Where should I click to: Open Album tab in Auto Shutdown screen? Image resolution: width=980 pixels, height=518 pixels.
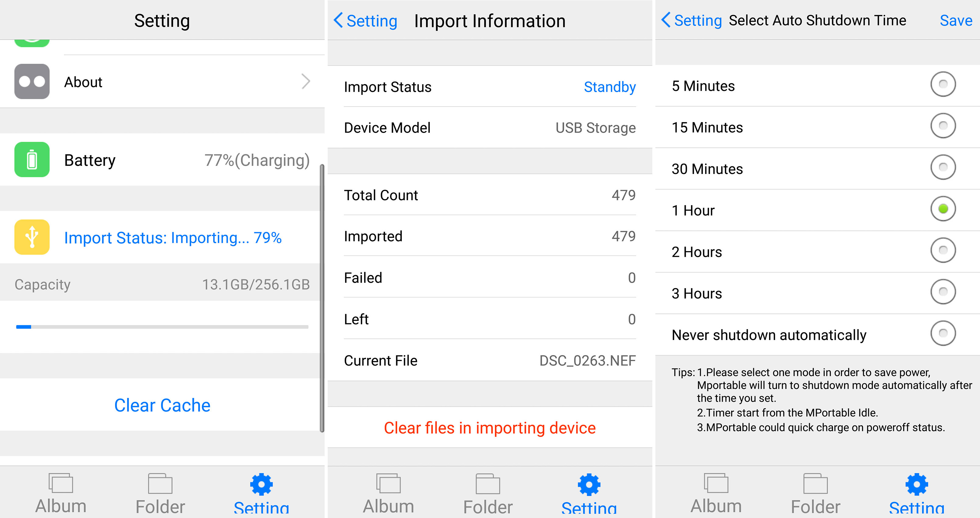[x=716, y=494]
